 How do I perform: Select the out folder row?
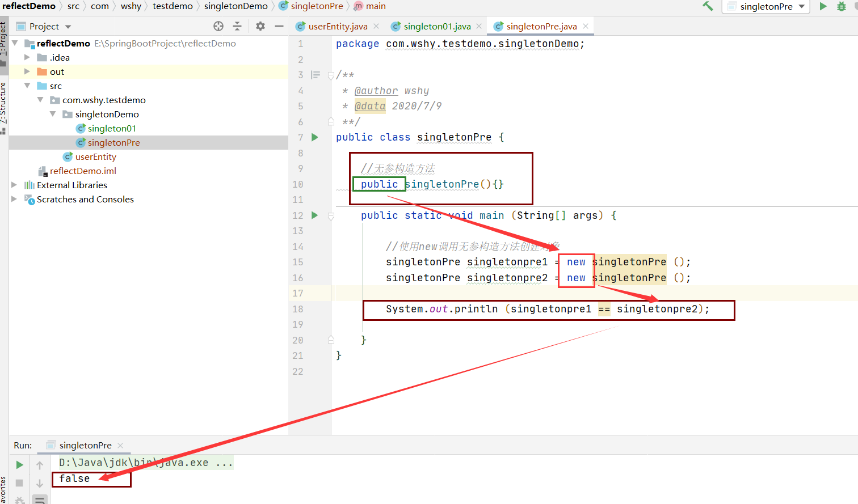[149, 71]
